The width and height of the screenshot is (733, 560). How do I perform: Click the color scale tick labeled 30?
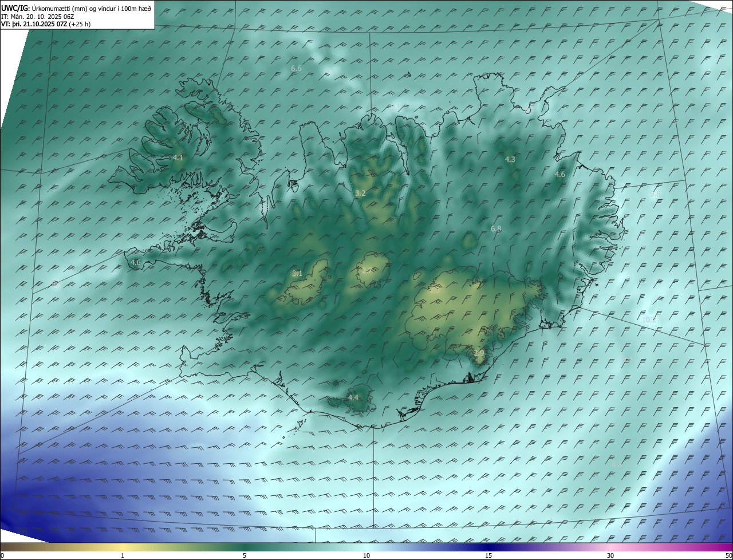(x=610, y=555)
